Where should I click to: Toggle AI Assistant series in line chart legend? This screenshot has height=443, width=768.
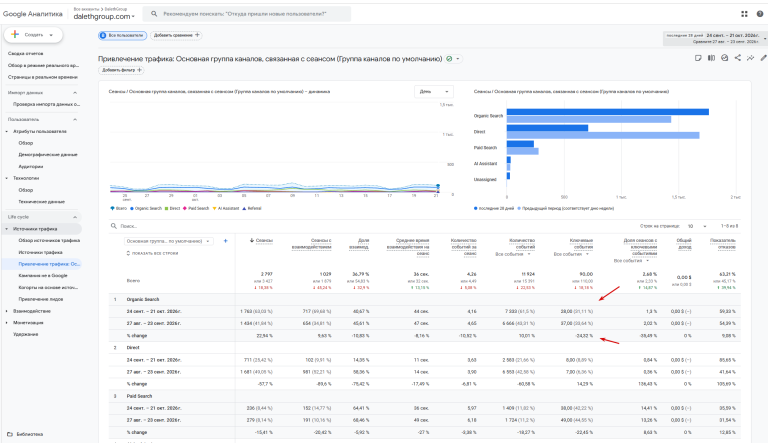coord(226,208)
